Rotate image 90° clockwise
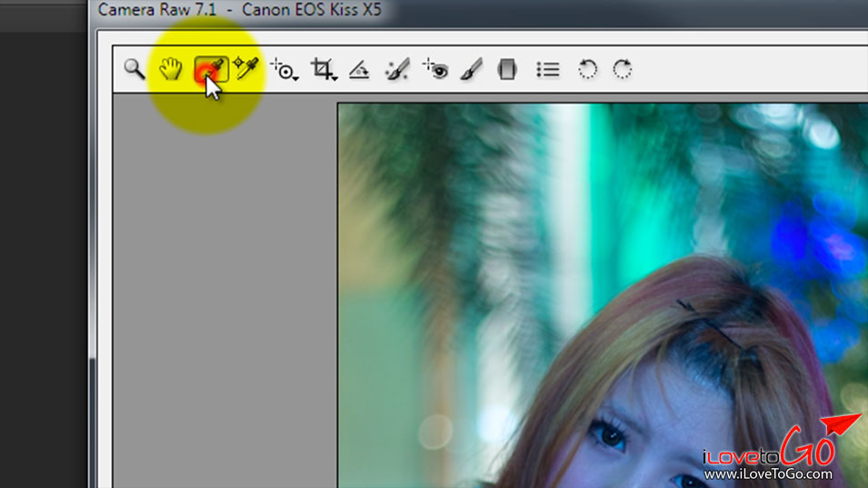 point(623,70)
